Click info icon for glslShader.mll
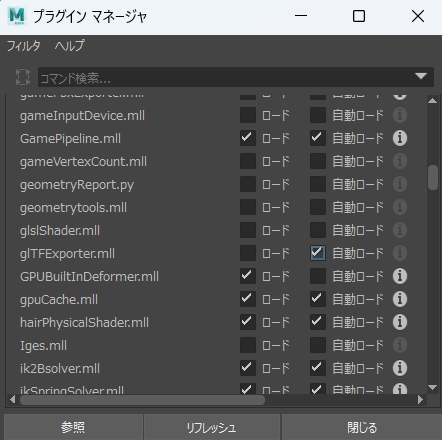442x440 pixels. (x=400, y=230)
